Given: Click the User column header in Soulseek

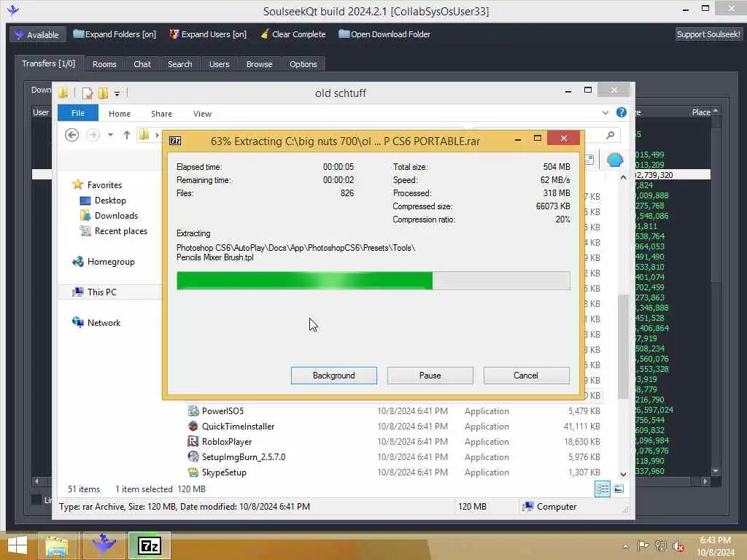Looking at the screenshot, I should point(41,112).
